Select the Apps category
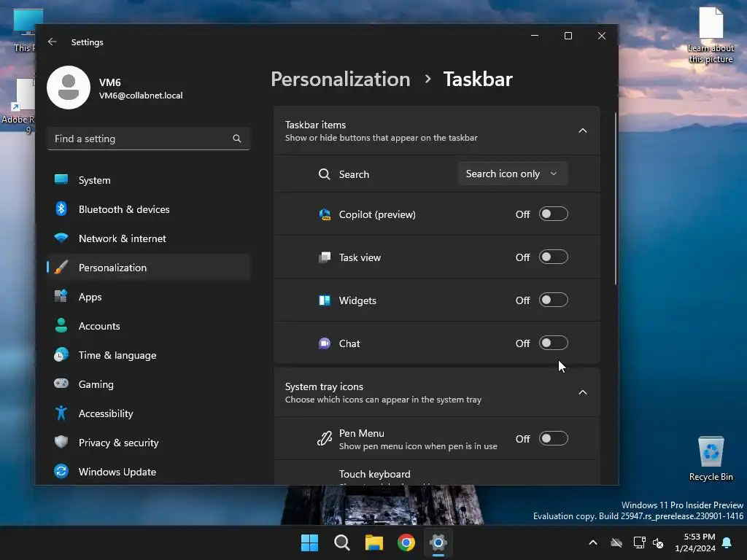The width and height of the screenshot is (747, 560). click(149, 297)
